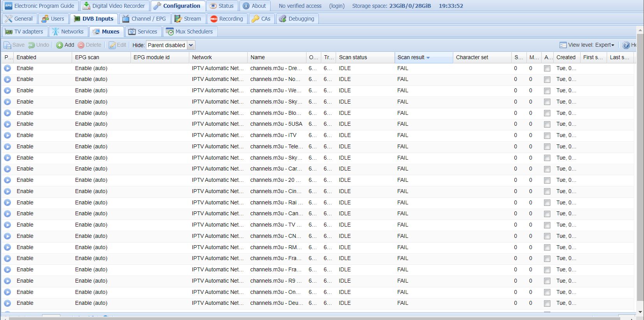644x320 pixels.
Task: Switch to the Status tab
Action: click(222, 6)
